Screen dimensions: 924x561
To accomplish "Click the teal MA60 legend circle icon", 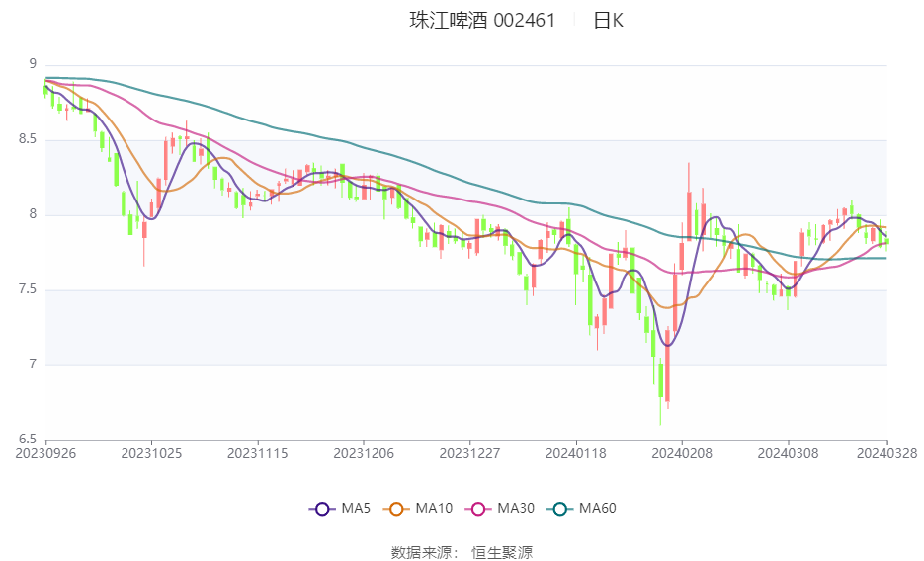I will pos(559,509).
